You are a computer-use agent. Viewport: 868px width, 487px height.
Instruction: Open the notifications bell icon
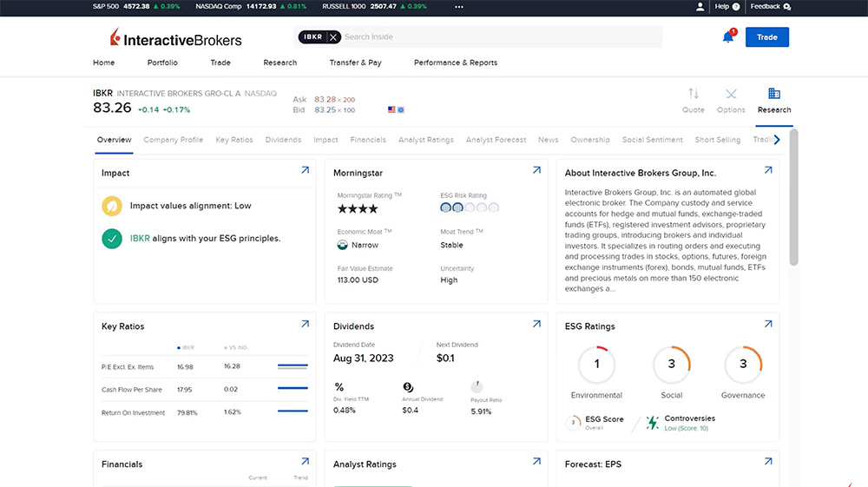coord(727,37)
